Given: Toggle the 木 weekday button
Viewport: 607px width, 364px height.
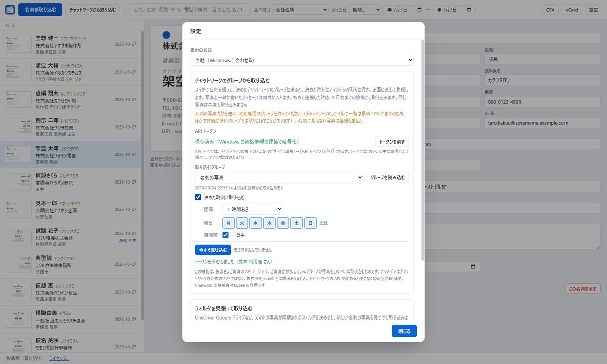Looking at the screenshot, I should tap(269, 222).
